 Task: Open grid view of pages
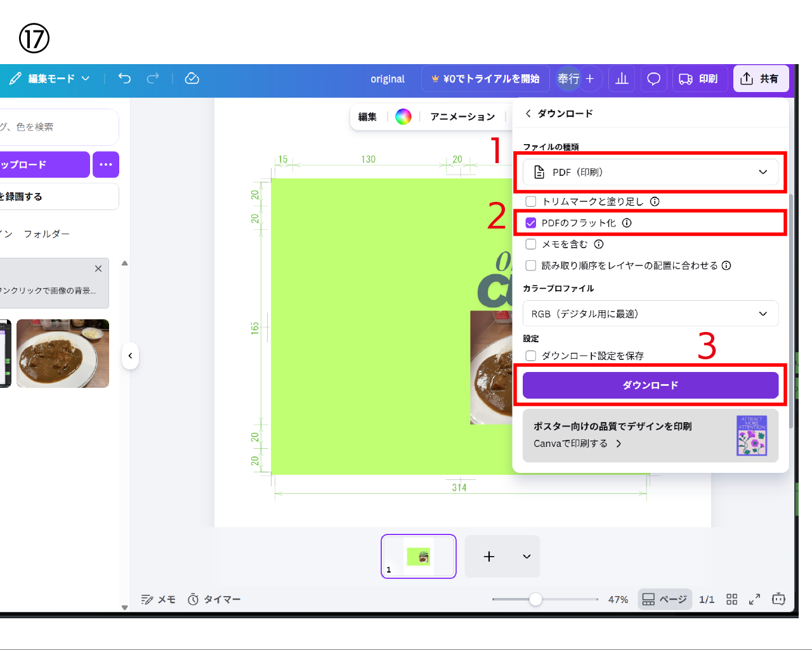pos(731,599)
